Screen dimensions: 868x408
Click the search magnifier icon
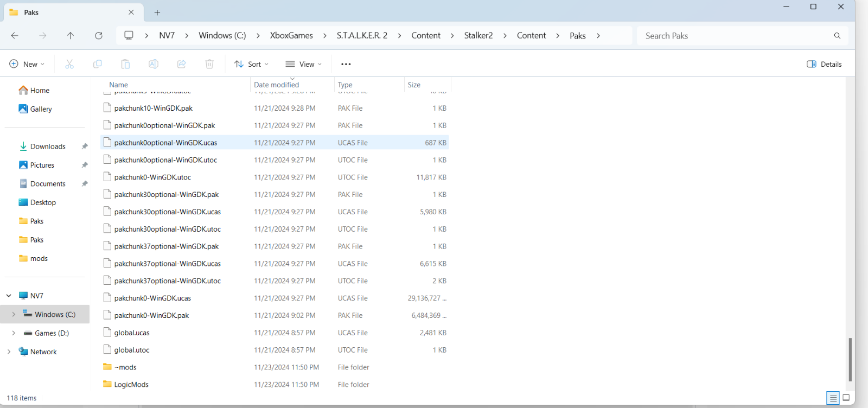coord(837,36)
